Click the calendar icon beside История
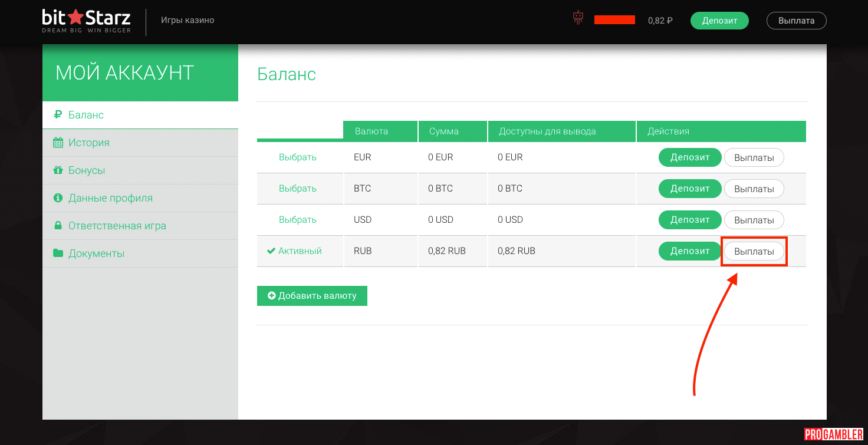This screenshot has width=868, height=445. point(58,143)
